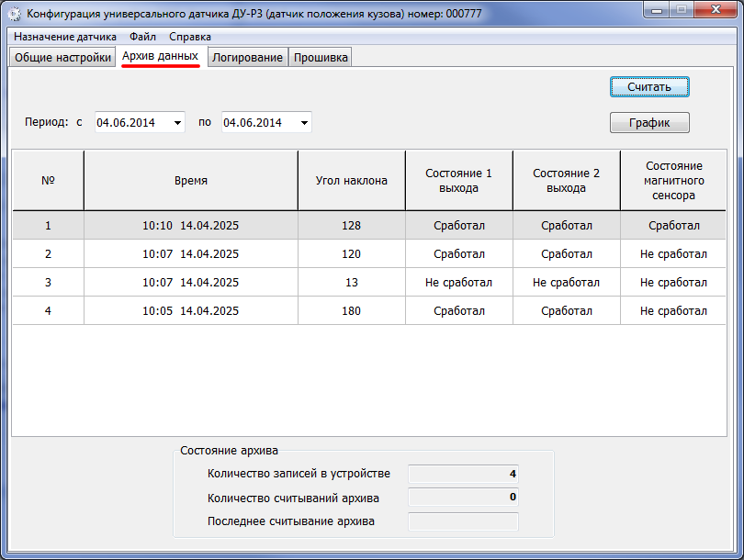Show the График chart button

click(649, 123)
